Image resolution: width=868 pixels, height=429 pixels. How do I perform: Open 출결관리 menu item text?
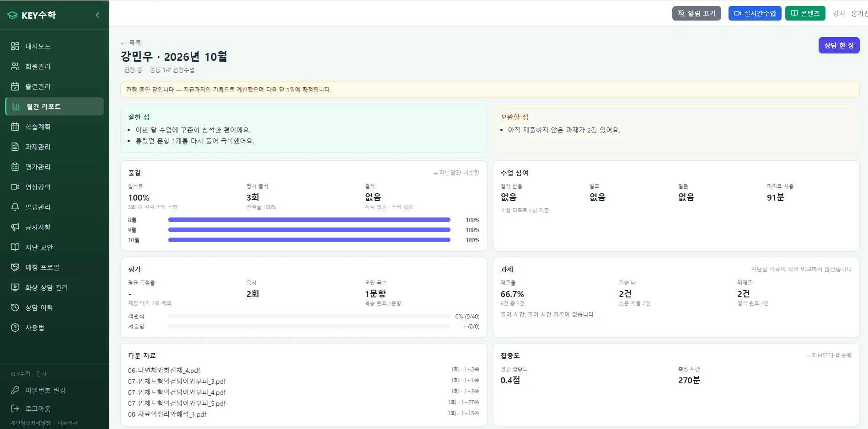click(38, 86)
